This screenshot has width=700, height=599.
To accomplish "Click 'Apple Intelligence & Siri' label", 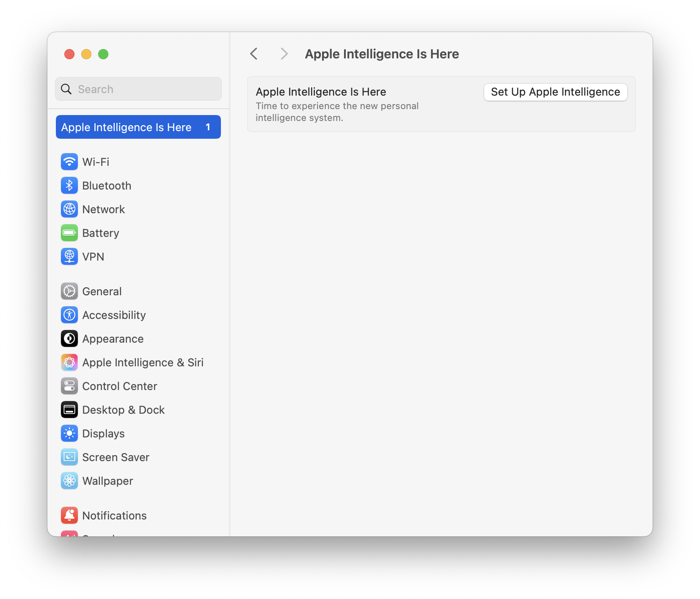I will point(143,363).
